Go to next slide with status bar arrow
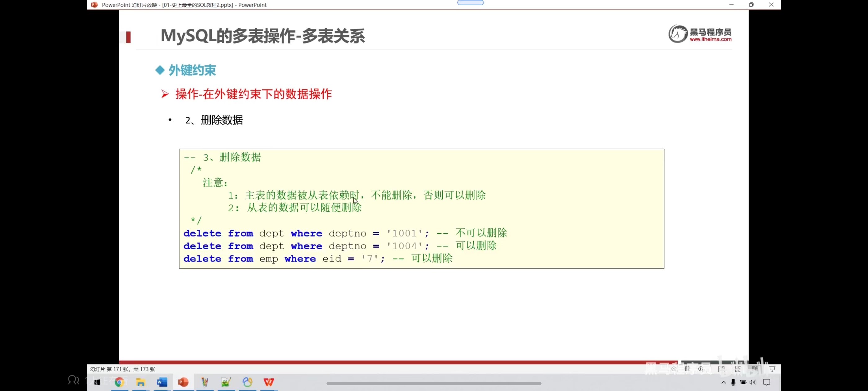The width and height of the screenshot is (868, 391). (x=701, y=369)
